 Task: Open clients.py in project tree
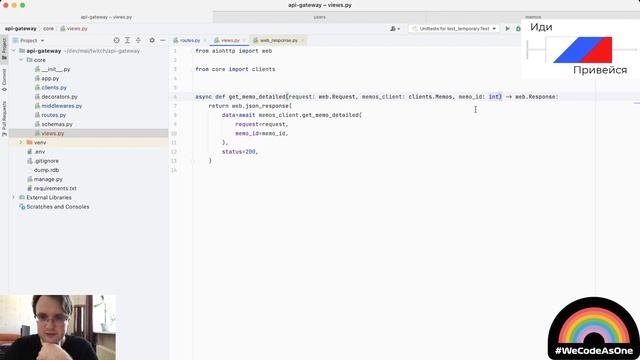[54, 88]
